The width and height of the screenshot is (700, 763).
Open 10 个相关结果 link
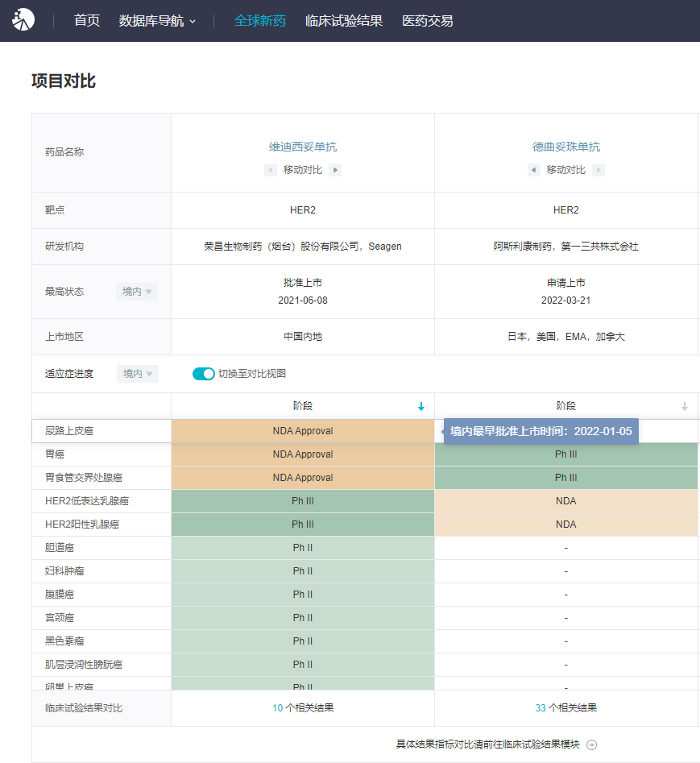(x=303, y=708)
